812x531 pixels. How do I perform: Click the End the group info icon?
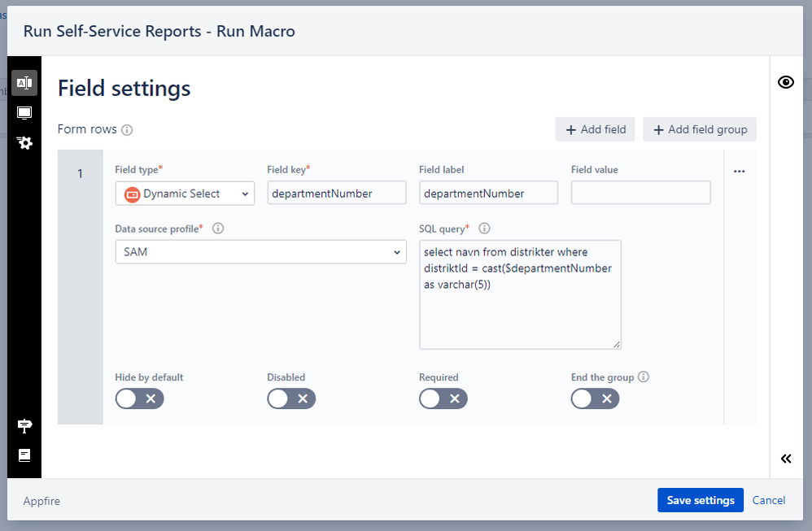[x=644, y=376]
